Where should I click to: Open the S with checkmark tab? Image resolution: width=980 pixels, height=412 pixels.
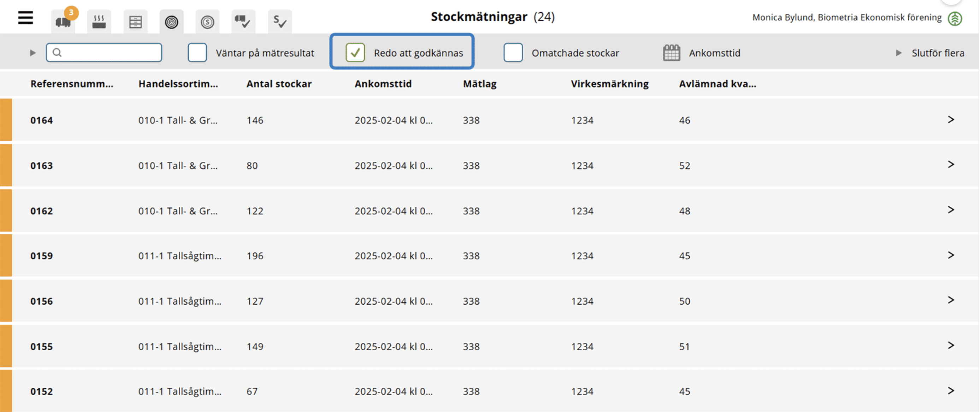tap(279, 22)
